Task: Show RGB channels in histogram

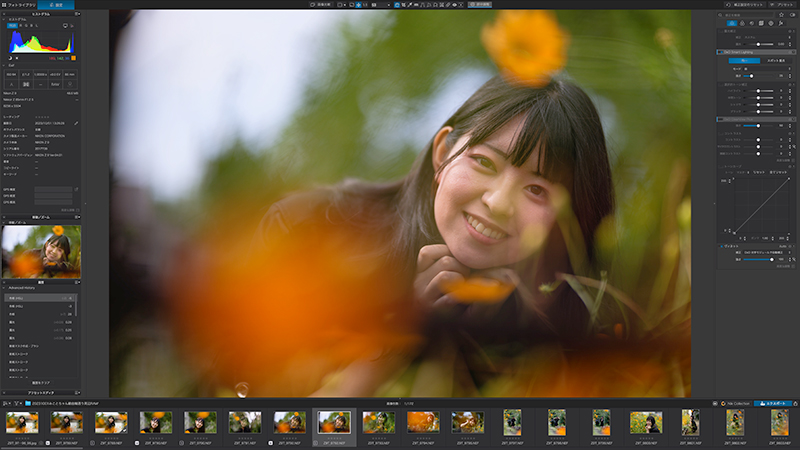Action: point(12,26)
